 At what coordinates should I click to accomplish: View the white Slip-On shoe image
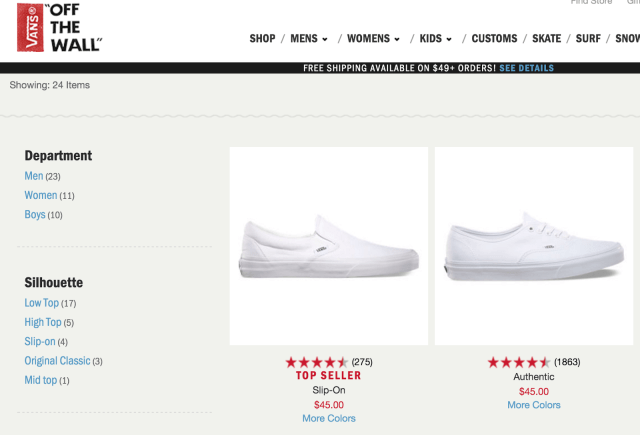[x=329, y=246]
